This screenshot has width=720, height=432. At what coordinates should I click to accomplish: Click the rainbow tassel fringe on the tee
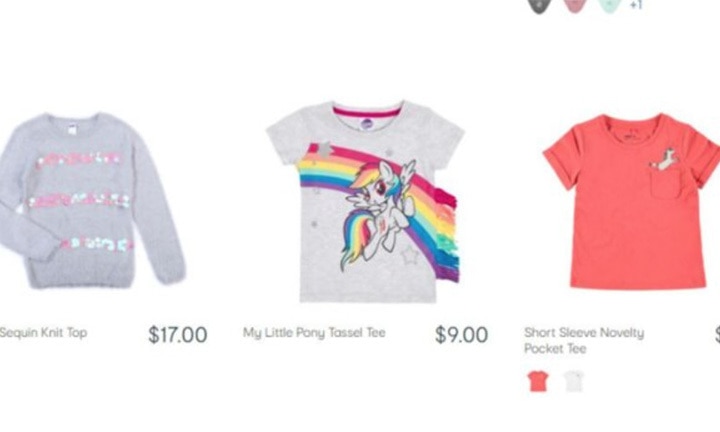[x=447, y=234]
